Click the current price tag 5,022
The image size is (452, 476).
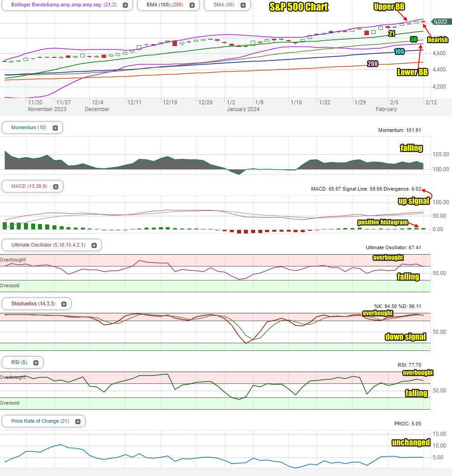coord(441,22)
